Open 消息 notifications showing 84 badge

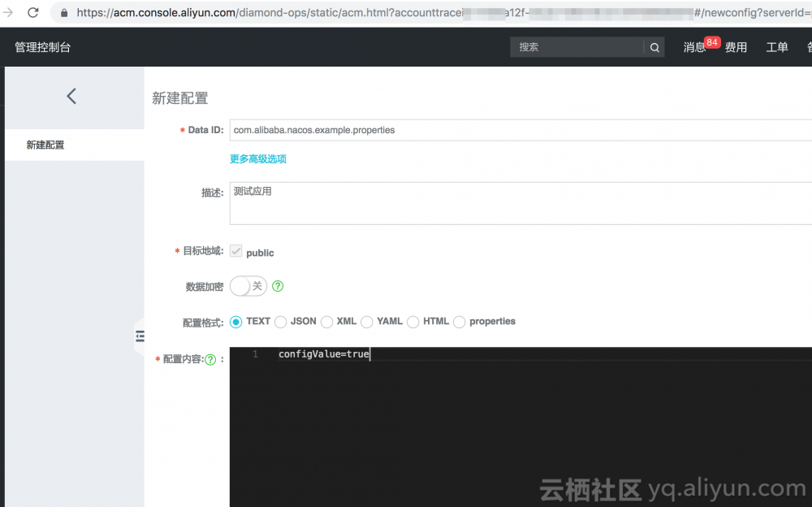(694, 47)
